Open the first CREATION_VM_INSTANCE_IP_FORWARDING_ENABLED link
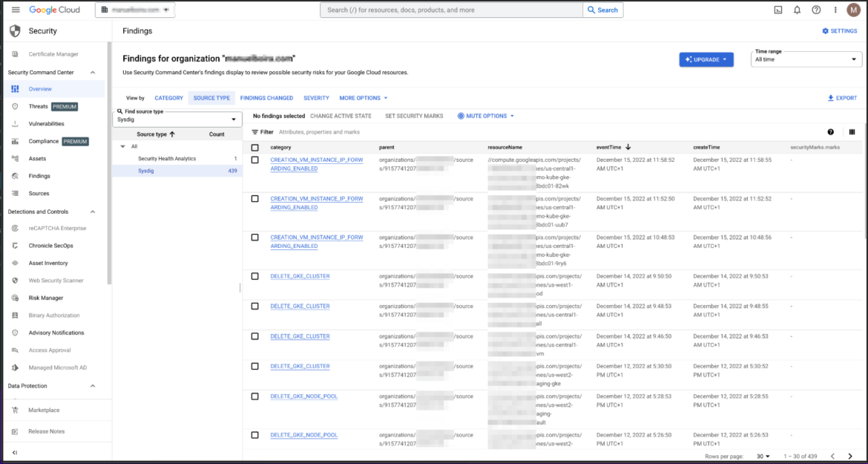868x464 pixels. coord(317,164)
